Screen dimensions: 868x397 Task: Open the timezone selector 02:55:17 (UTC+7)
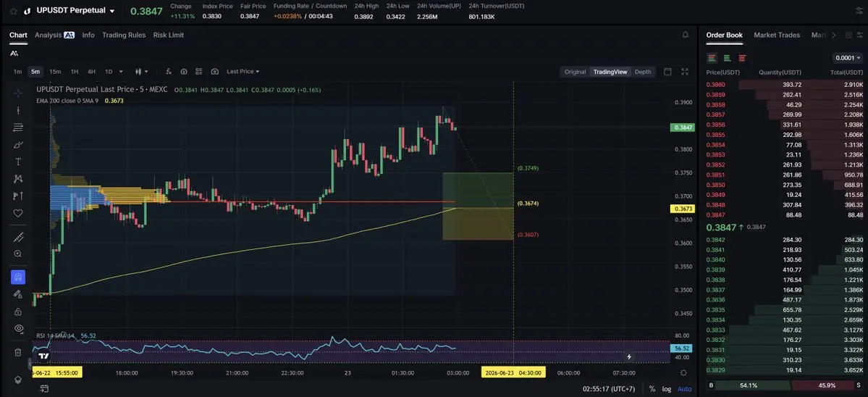click(608, 389)
